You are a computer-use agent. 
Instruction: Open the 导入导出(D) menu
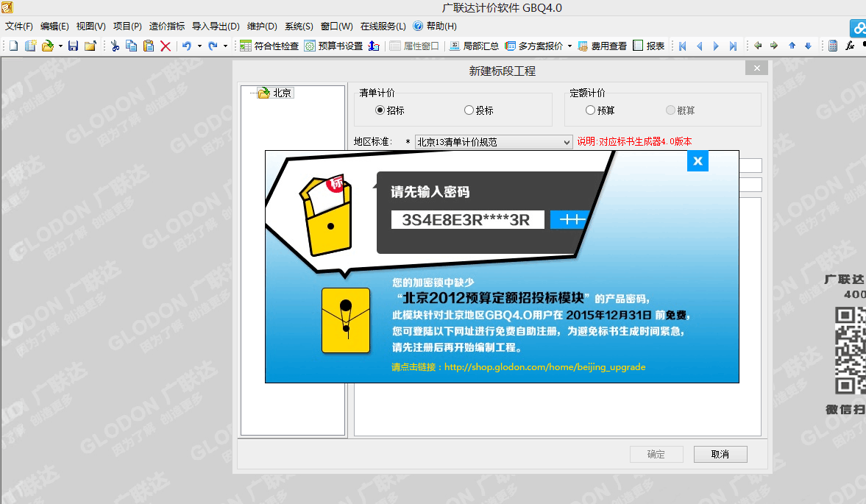(216, 26)
